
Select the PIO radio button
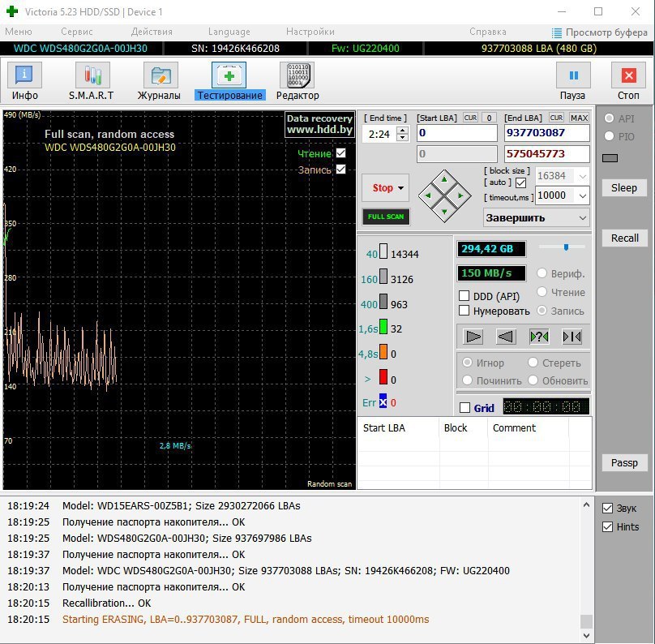click(609, 136)
